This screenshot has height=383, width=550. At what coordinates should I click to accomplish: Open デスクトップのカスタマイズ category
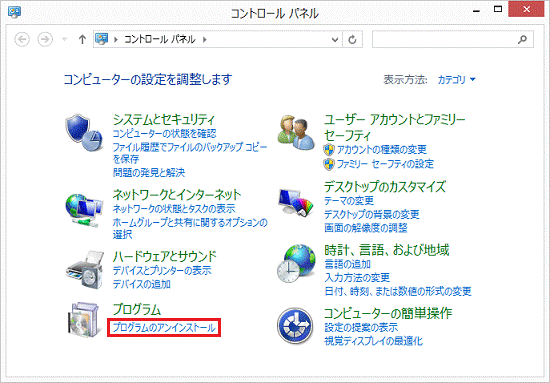[385, 187]
